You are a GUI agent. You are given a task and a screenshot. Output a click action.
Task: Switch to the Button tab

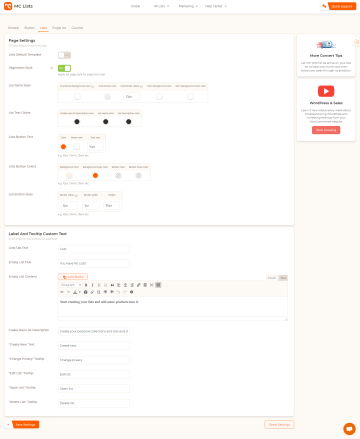29,28
